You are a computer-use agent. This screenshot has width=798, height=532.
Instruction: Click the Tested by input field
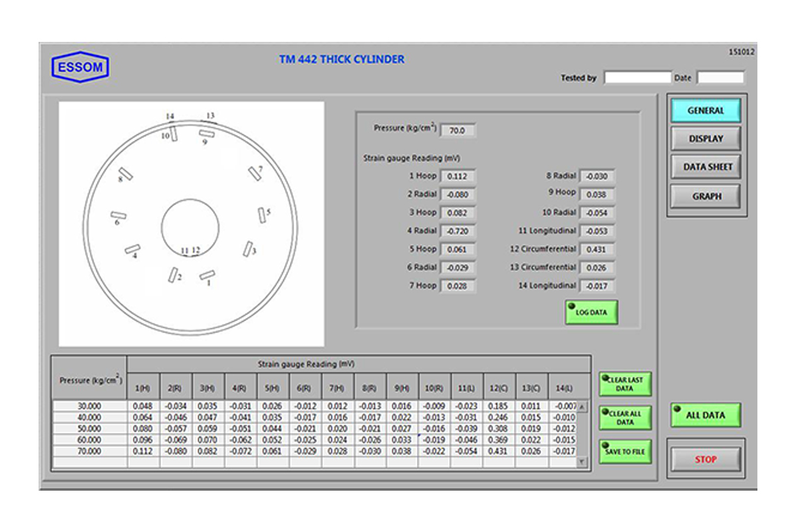tap(637, 78)
